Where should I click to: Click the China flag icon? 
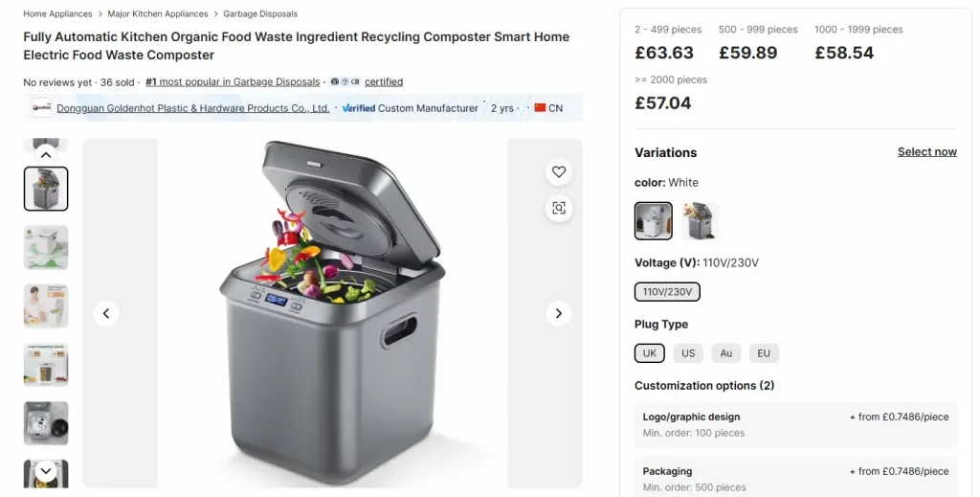pyautogui.click(x=540, y=107)
